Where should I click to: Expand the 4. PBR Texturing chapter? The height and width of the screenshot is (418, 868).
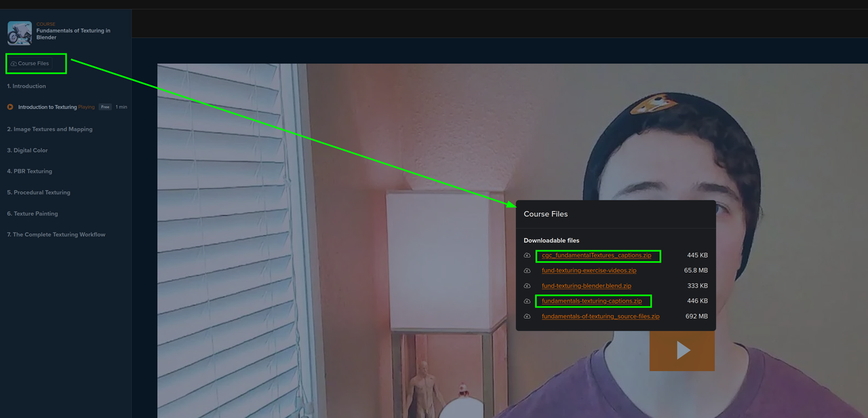pos(29,171)
